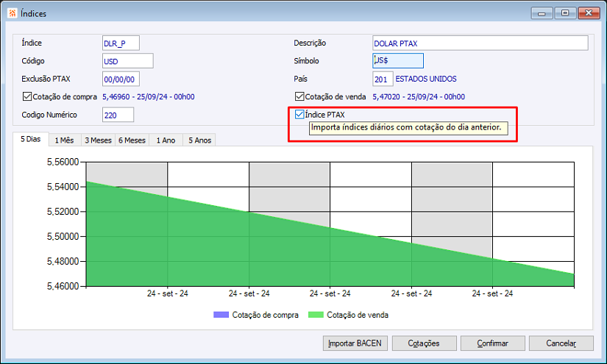Click the Exclusão PTAX date field

coord(121,79)
